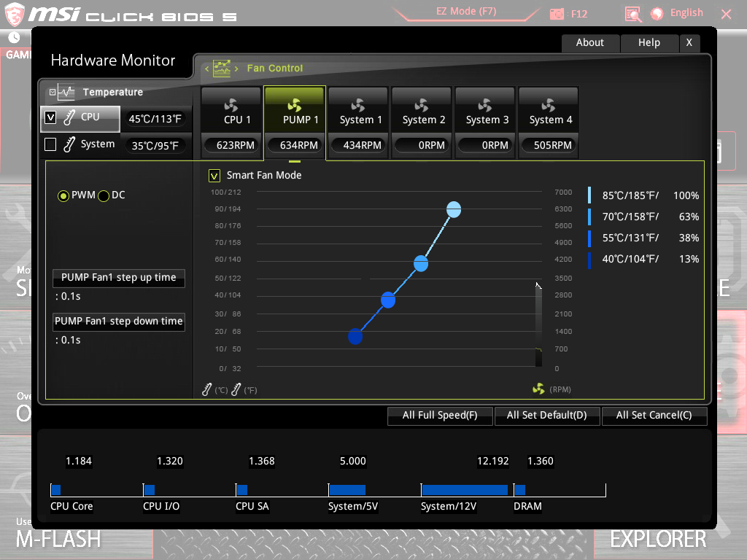Click the 55°C fan curve point
The width and height of the screenshot is (747, 560).
[388, 300]
